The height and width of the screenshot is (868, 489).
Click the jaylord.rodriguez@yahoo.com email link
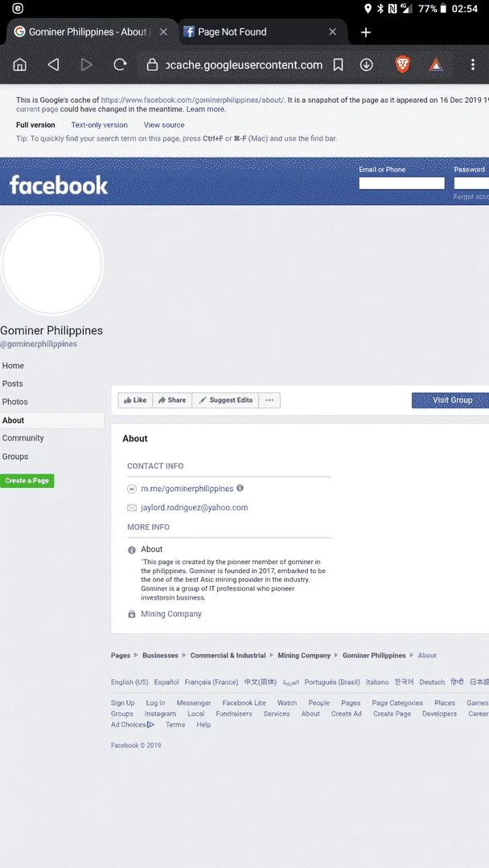[195, 508]
